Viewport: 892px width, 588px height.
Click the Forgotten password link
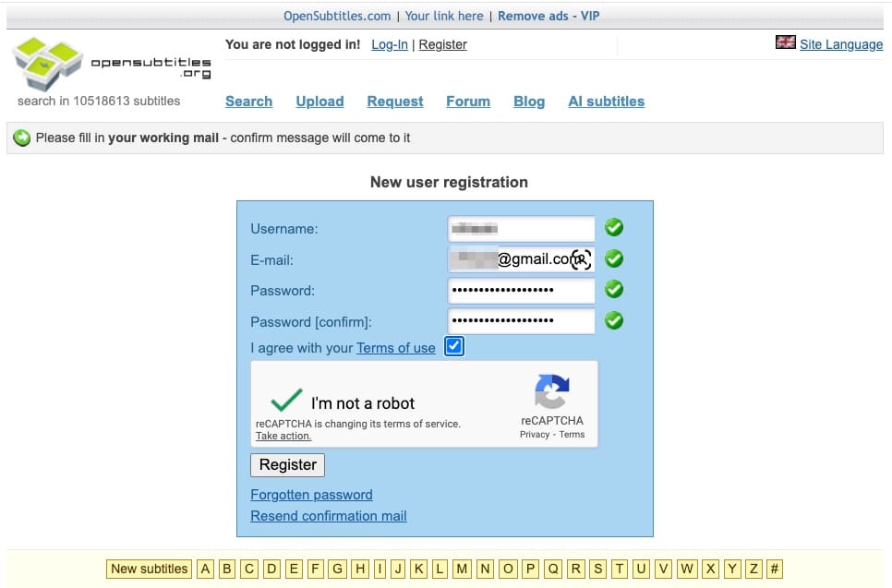[x=312, y=495]
